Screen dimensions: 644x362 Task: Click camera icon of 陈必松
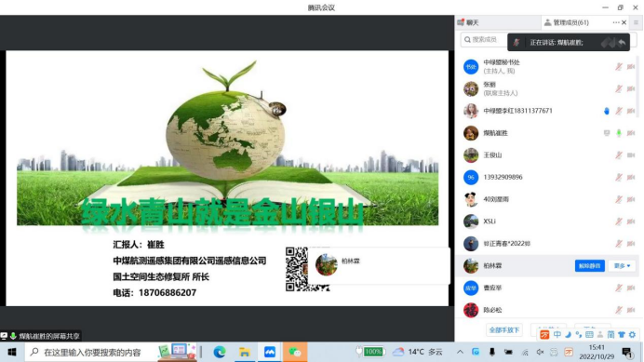(631, 310)
